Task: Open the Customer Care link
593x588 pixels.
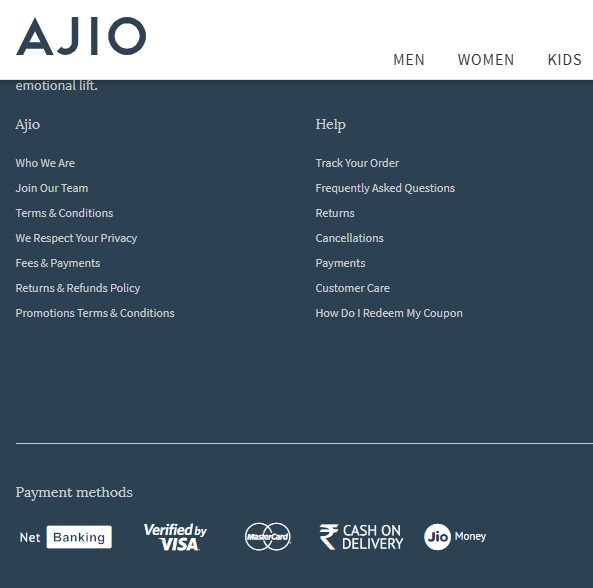Action: (x=352, y=288)
